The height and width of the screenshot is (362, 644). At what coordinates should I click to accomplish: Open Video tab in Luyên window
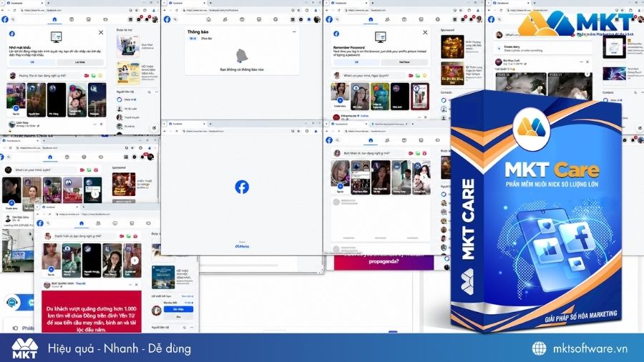[x=67, y=157]
